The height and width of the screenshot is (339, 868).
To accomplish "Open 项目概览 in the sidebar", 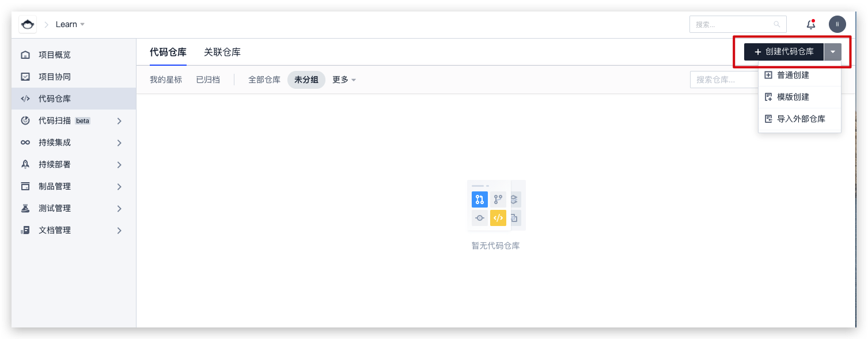I will pos(74,55).
